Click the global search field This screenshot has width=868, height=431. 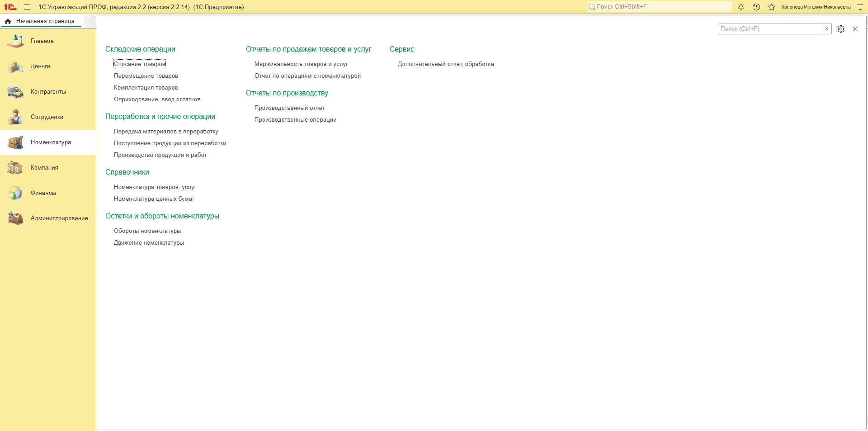pos(659,7)
